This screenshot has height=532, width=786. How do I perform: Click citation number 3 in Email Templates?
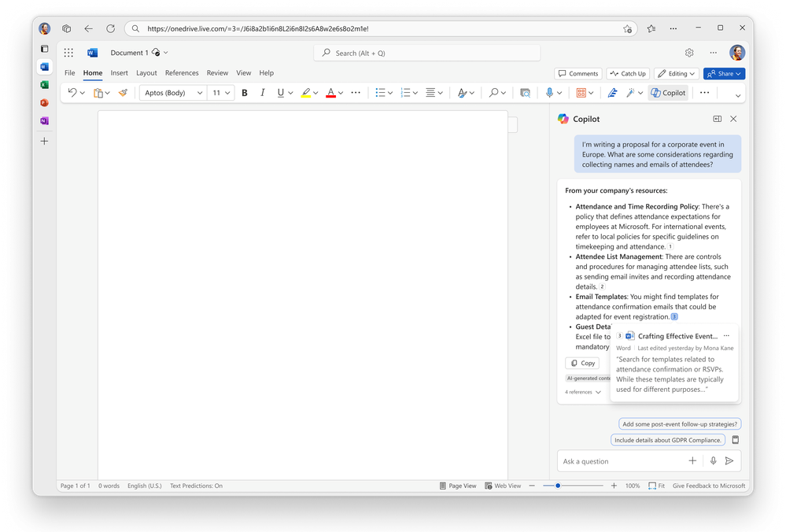[x=674, y=317]
